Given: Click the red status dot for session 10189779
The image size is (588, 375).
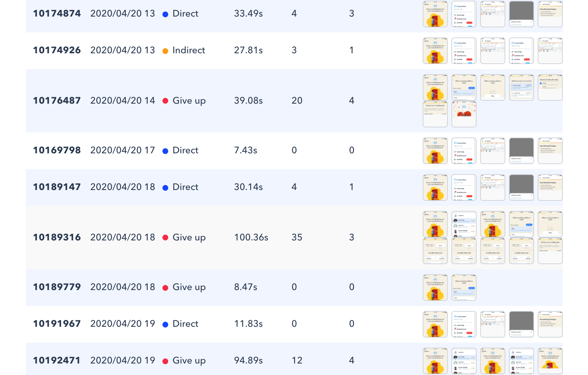Looking at the screenshot, I should [x=165, y=288].
